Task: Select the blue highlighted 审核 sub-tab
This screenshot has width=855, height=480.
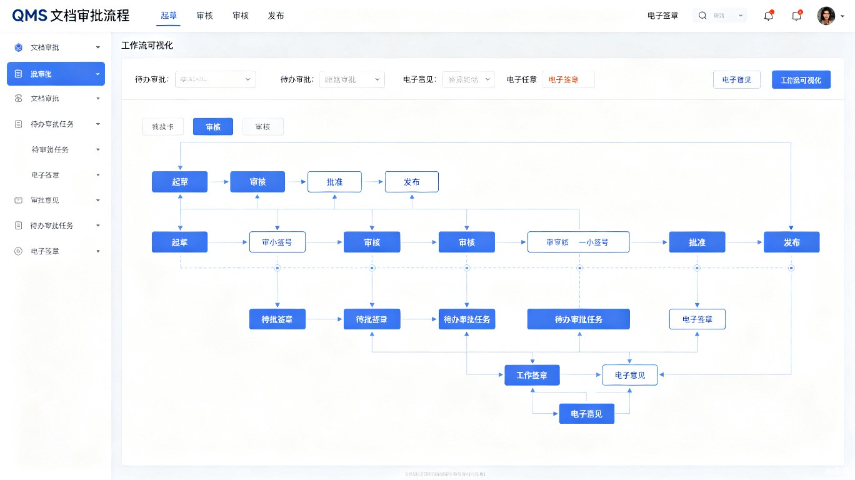Action: [213, 127]
